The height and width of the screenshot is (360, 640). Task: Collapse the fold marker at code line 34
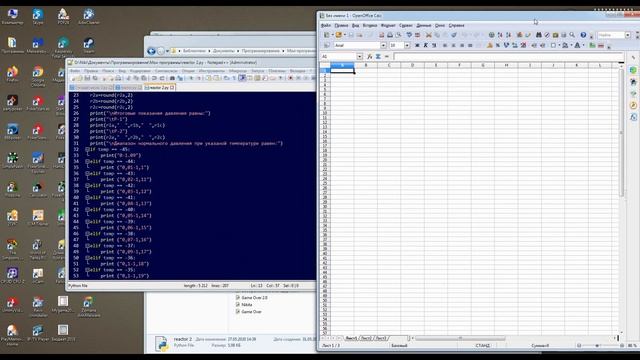pyautogui.click(x=87, y=162)
